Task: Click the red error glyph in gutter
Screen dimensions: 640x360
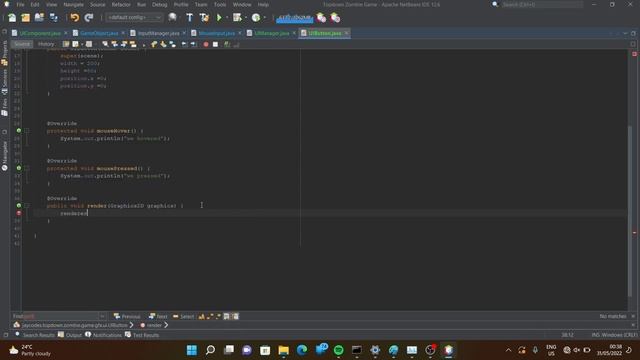Action: point(19,213)
